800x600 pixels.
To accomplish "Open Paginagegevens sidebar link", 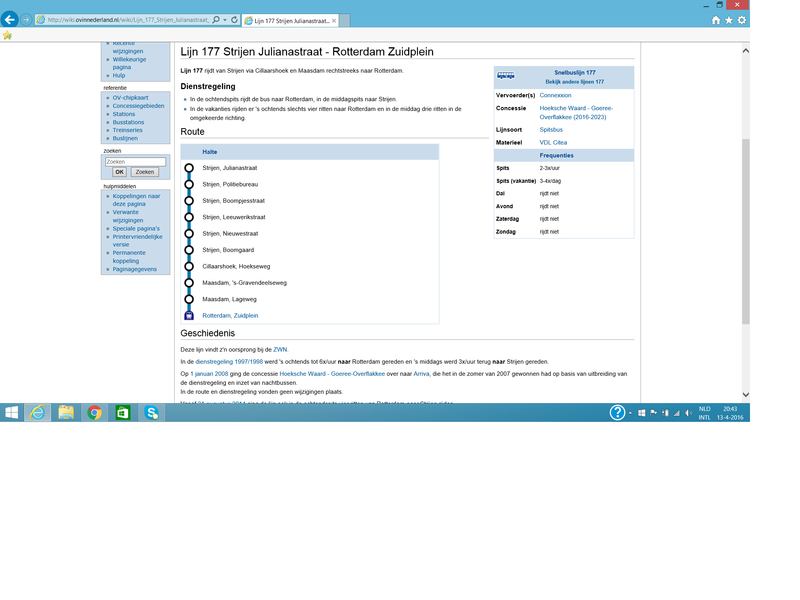I will pos(135,269).
